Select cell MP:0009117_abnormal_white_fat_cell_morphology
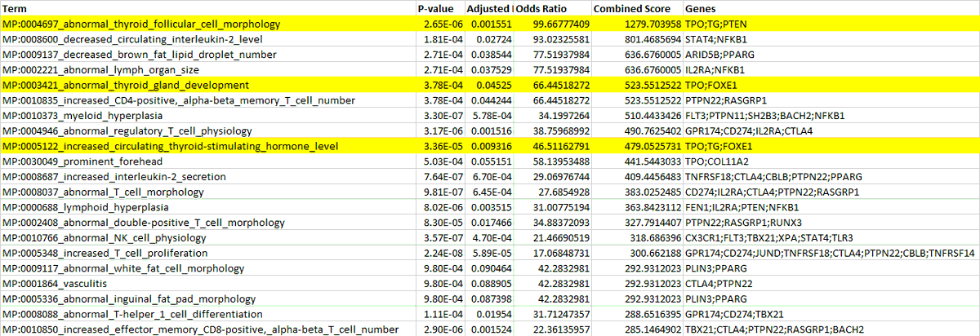Screen dimensions: 980x336 coord(207,268)
